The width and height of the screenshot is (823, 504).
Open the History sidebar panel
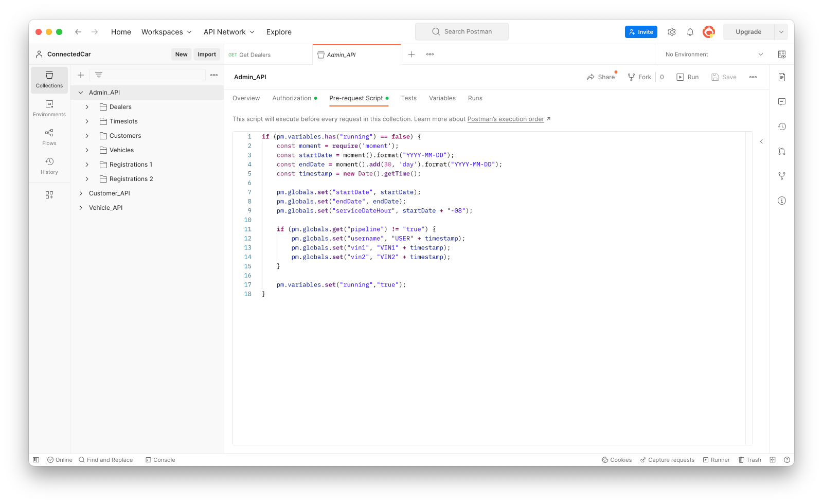[x=49, y=166]
